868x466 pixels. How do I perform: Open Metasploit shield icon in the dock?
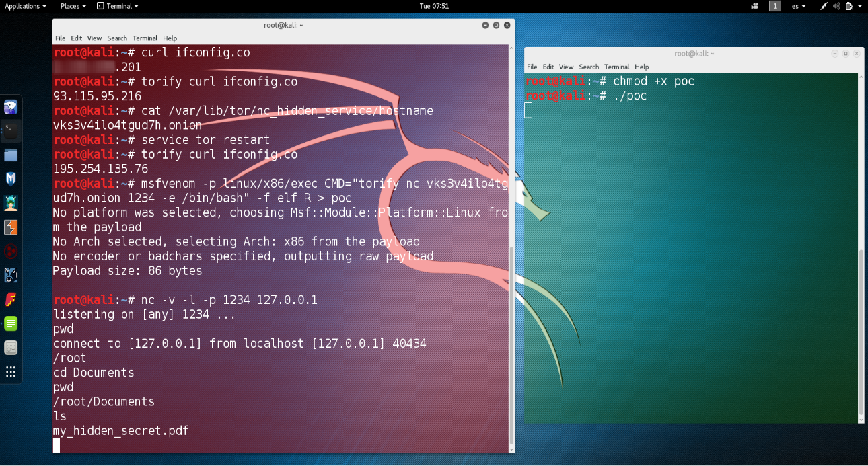click(11, 179)
